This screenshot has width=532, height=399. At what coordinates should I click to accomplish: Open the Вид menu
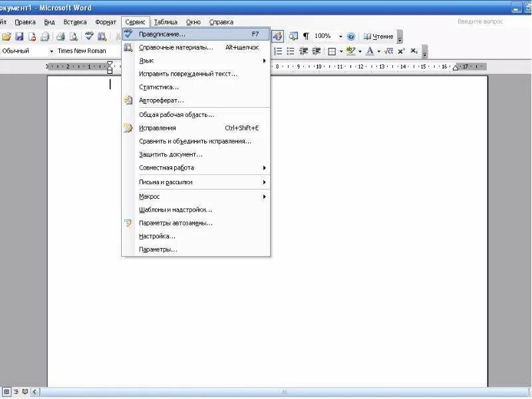tap(49, 22)
